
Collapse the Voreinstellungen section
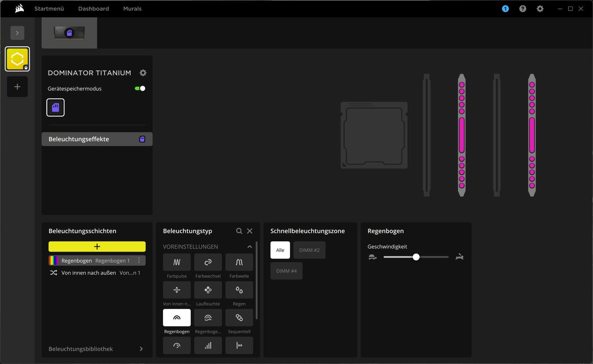tap(250, 247)
